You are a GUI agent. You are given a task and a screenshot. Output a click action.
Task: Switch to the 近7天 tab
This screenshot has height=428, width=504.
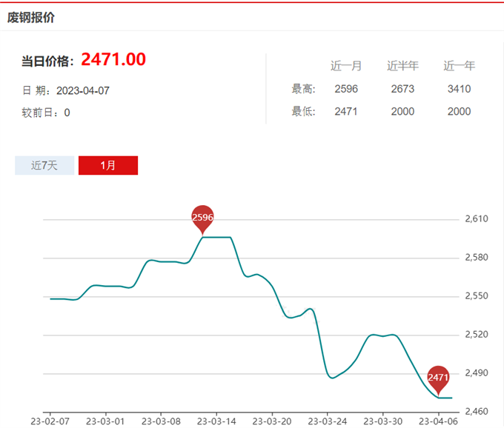44,165
